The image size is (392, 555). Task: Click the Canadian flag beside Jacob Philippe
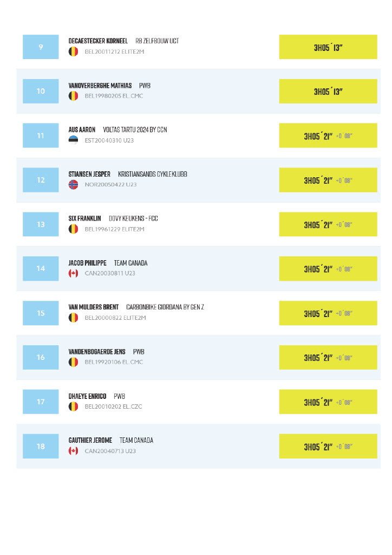pyautogui.click(x=73, y=273)
